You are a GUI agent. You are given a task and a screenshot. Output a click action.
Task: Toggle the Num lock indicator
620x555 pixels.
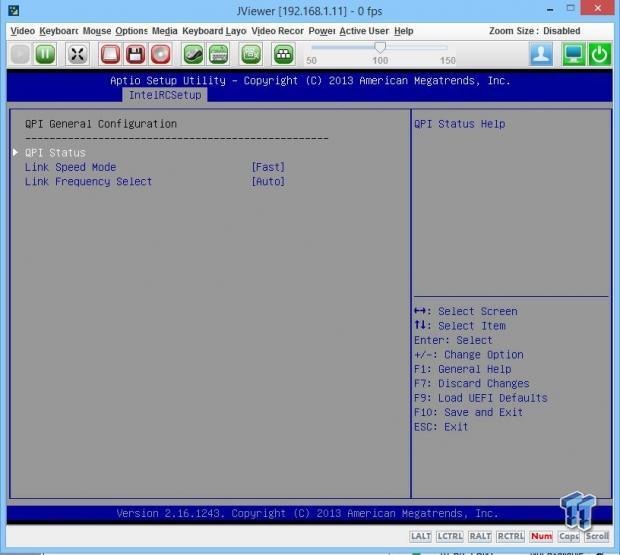[x=541, y=536]
